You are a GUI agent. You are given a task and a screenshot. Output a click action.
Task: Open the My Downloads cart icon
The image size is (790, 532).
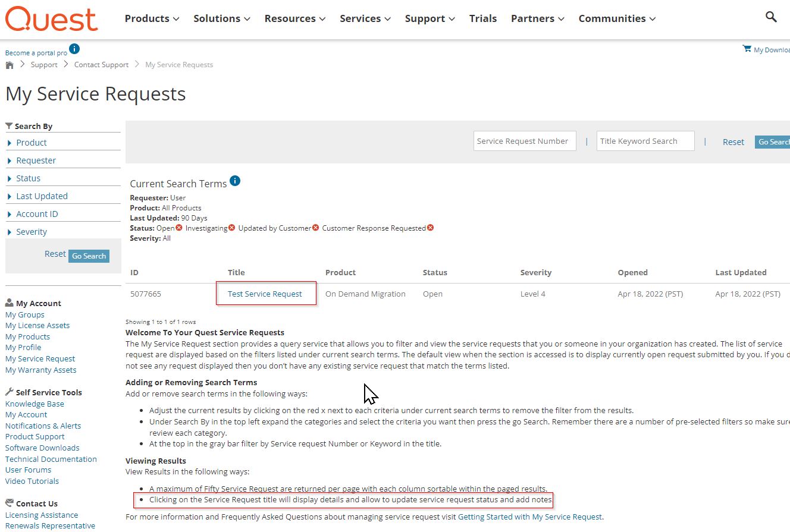[x=747, y=49]
